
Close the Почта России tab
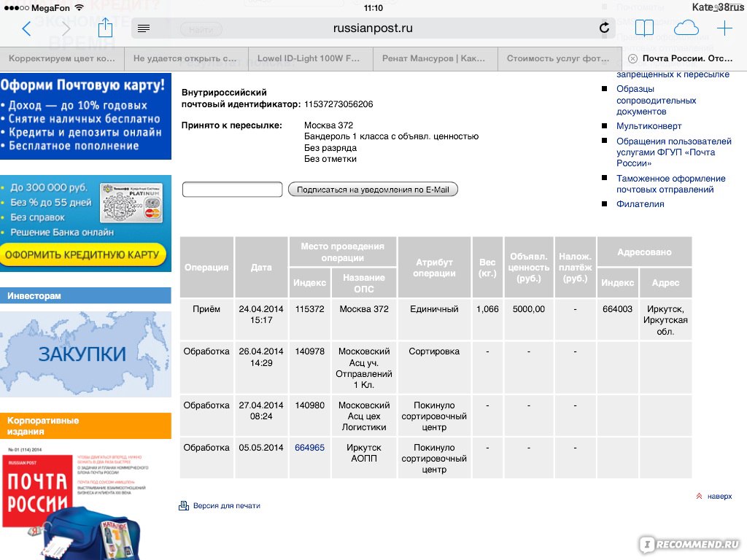click(632, 58)
